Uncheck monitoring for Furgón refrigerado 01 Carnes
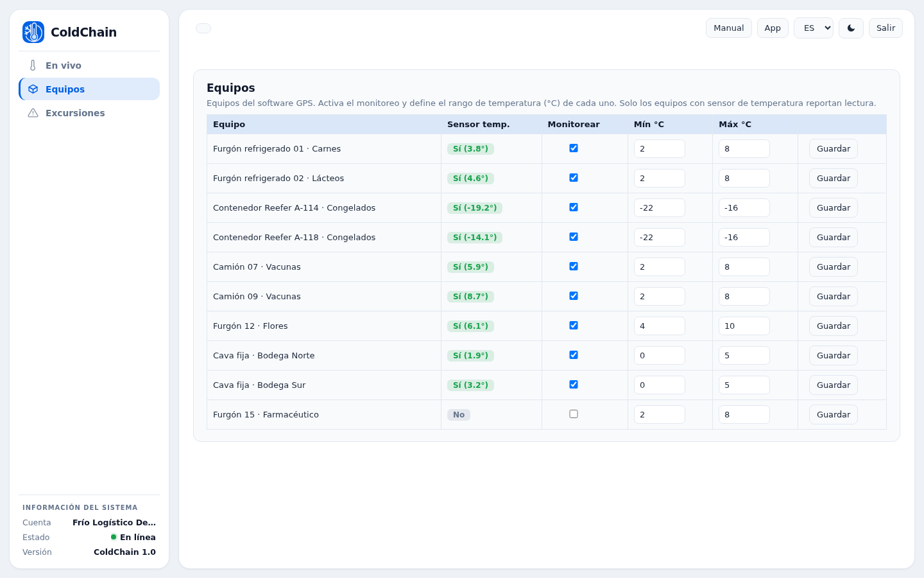Screen dimensions: 924x578 (x=574, y=148)
